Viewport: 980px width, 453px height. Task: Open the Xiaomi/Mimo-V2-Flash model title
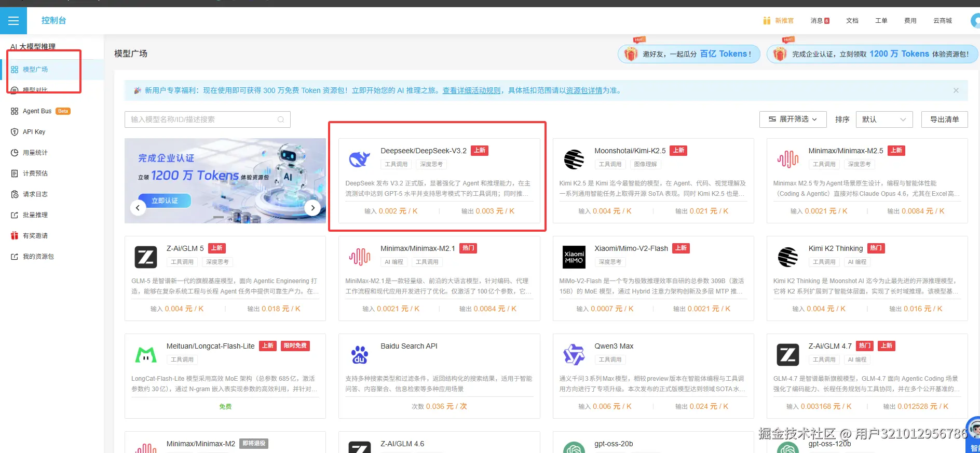(631, 248)
